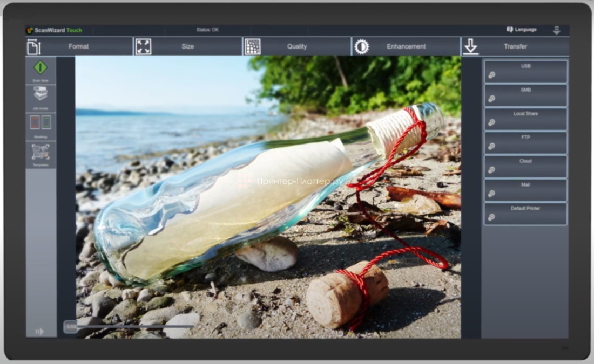Expand the sidebar with bottom-left arrow

point(39,331)
